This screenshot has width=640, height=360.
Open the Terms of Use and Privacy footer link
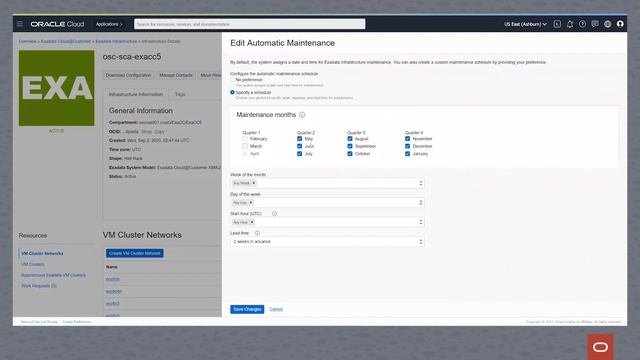pyautogui.click(x=39, y=322)
